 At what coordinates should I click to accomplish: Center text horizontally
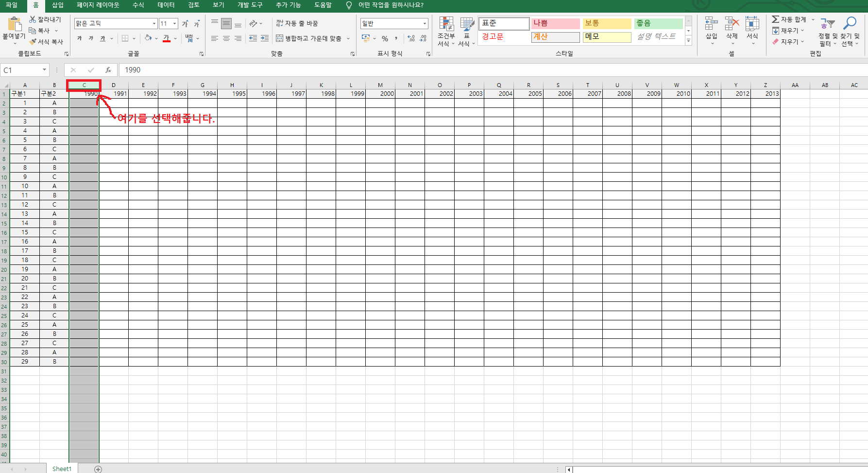226,38
